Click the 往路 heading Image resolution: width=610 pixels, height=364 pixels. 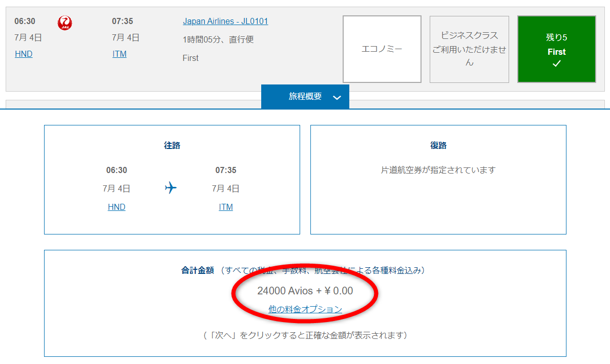tap(172, 145)
